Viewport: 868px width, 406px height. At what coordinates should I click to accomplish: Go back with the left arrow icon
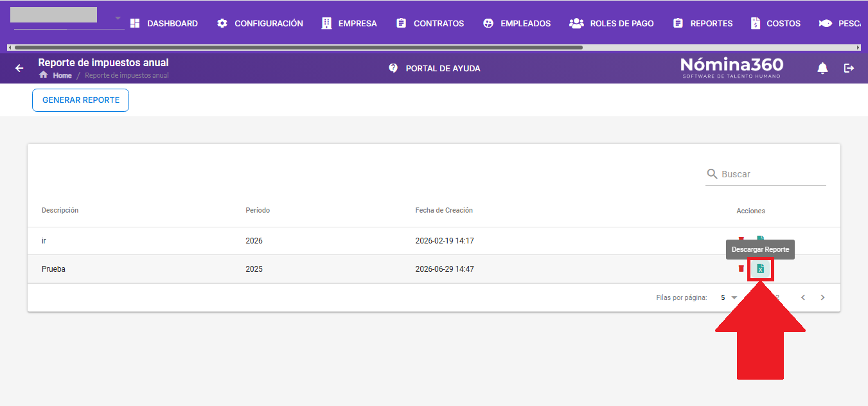pos(19,68)
